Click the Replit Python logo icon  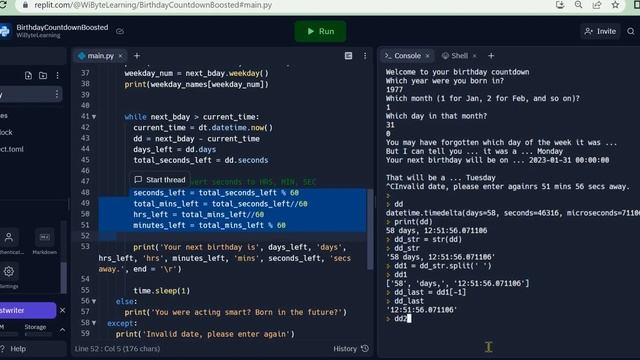click(5, 31)
